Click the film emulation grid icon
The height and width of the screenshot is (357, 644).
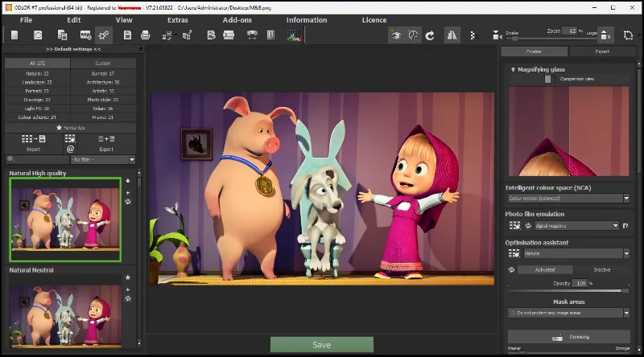click(514, 226)
